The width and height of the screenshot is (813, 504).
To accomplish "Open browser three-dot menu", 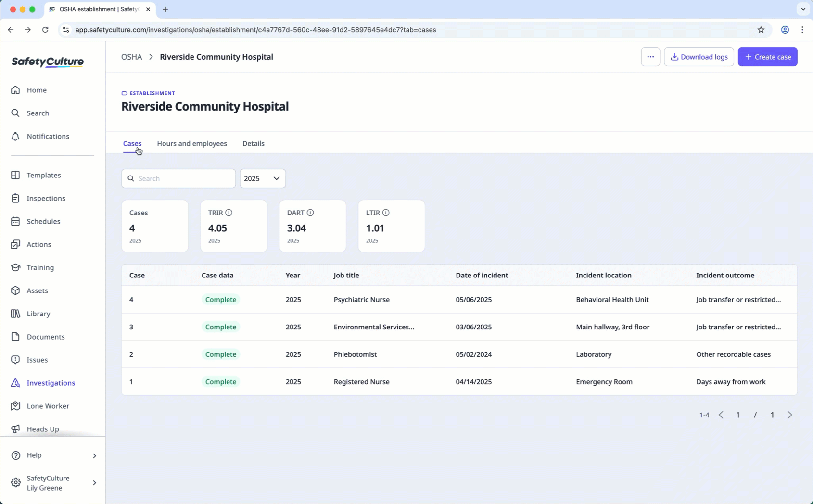I will (x=802, y=30).
